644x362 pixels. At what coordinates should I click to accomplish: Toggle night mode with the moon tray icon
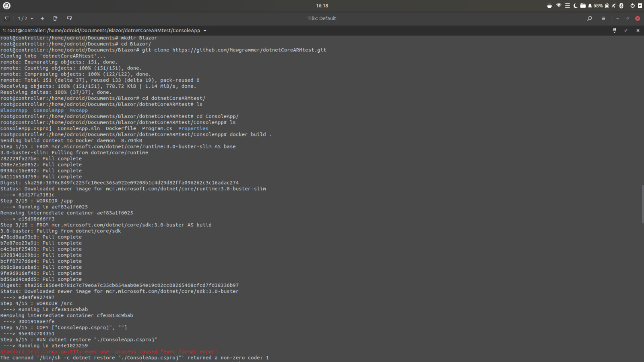coord(576,6)
